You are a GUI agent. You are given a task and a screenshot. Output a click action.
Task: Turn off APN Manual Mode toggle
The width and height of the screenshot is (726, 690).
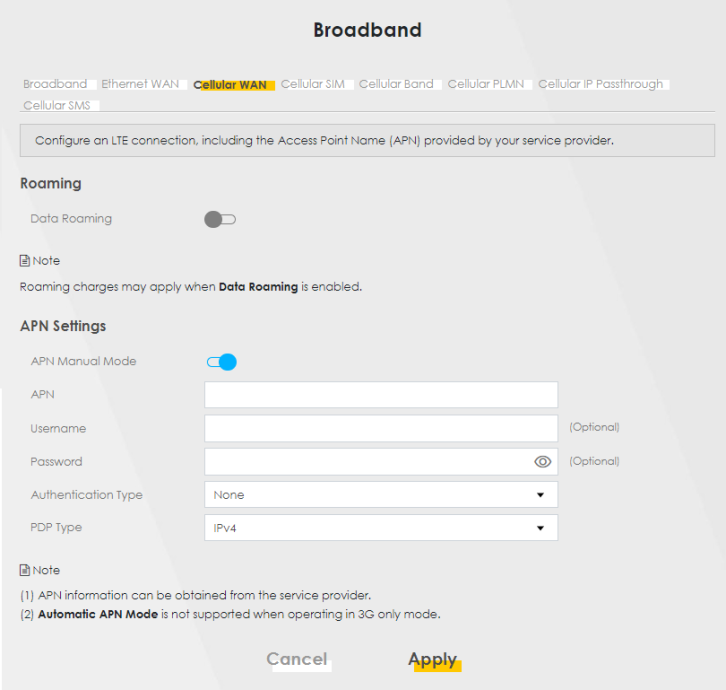click(221, 362)
